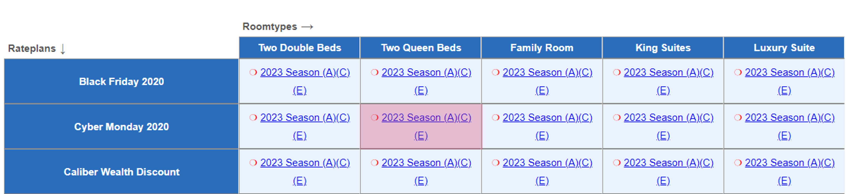Screen dimensions: 868x194
Task: Click the (A) link in Cyber Monday Two Double Beds cell
Action: 329,117
